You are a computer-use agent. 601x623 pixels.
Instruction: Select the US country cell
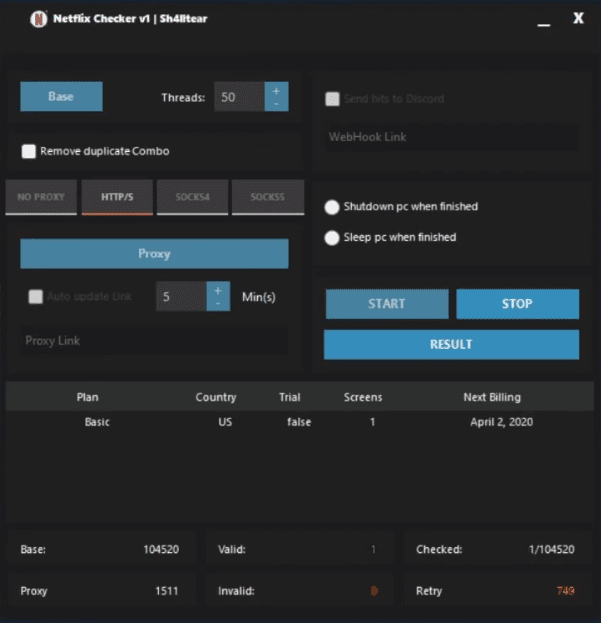(225, 422)
